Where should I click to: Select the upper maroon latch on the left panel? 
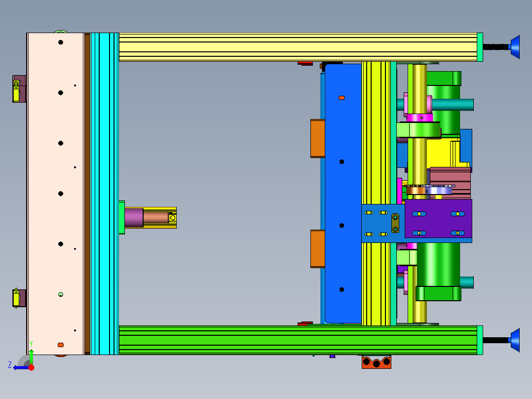click(x=19, y=88)
